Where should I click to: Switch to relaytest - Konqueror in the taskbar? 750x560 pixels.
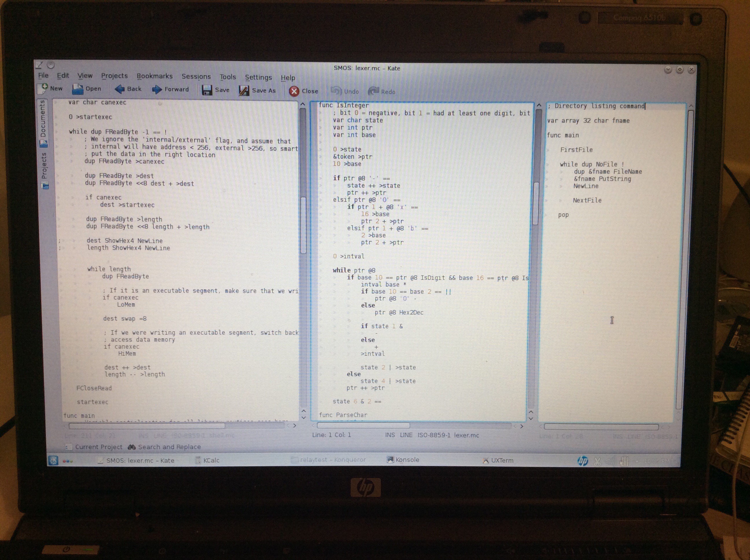[x=329, y=460]
